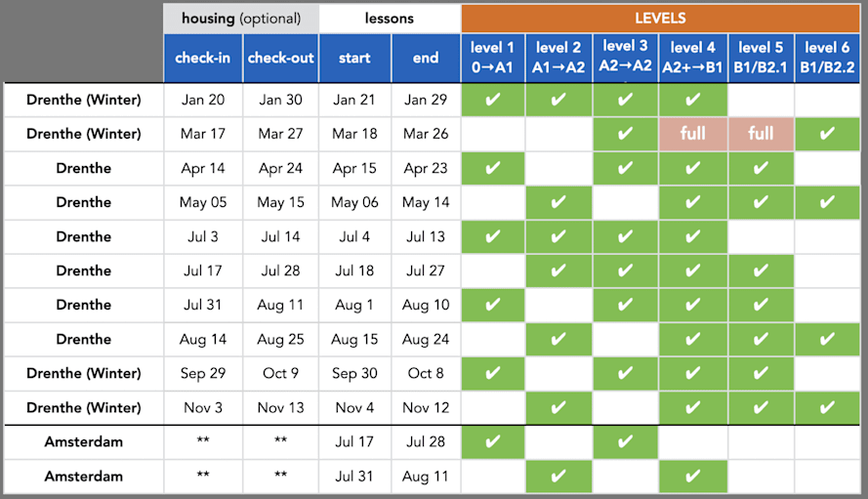Click the lessons header cell
868x499 pixels.
click(390, 19)
